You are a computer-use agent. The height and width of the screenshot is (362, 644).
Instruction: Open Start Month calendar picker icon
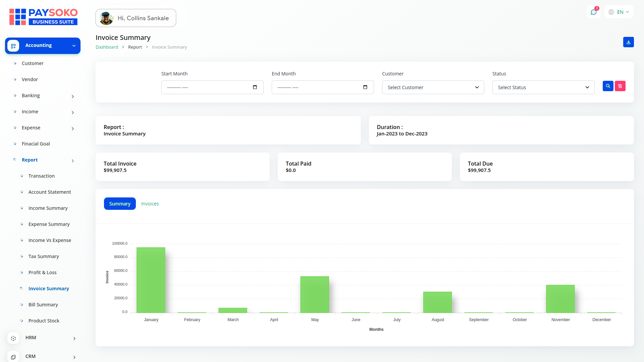[x=255, y=87]
